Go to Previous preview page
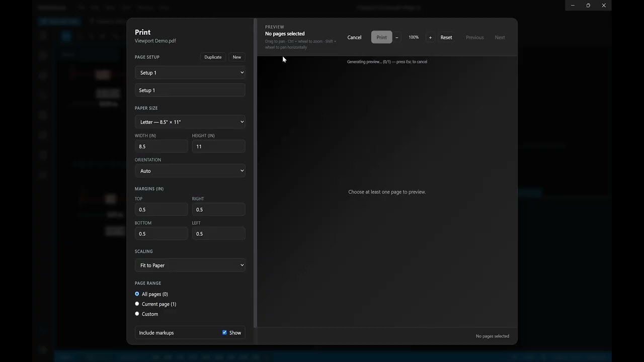 point(474,37)
